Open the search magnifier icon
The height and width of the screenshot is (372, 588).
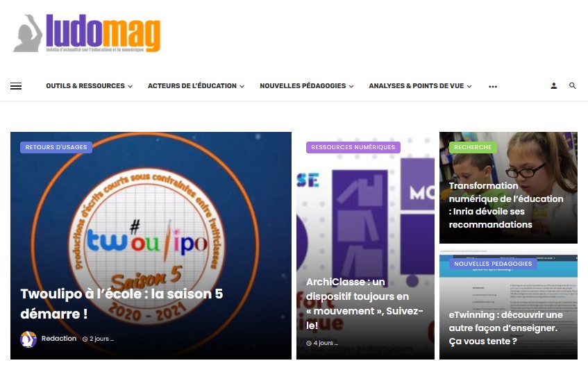[572, 86]
